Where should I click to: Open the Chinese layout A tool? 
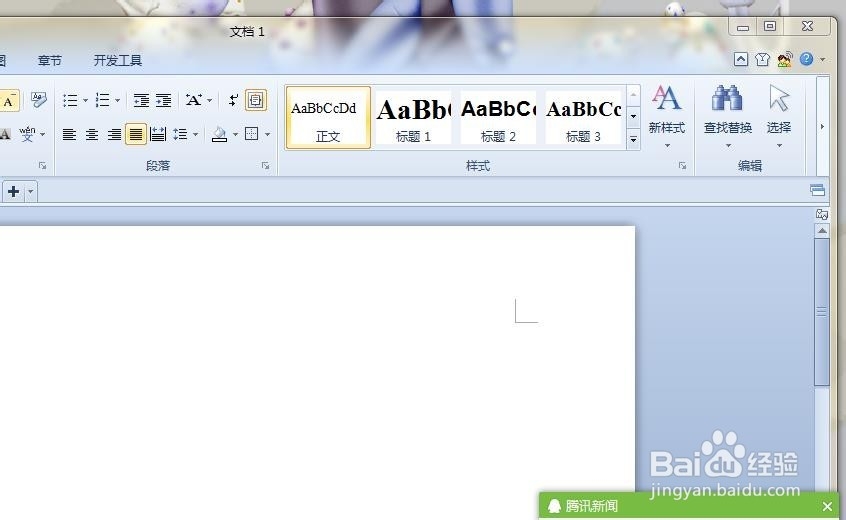[x=193, y=100]
